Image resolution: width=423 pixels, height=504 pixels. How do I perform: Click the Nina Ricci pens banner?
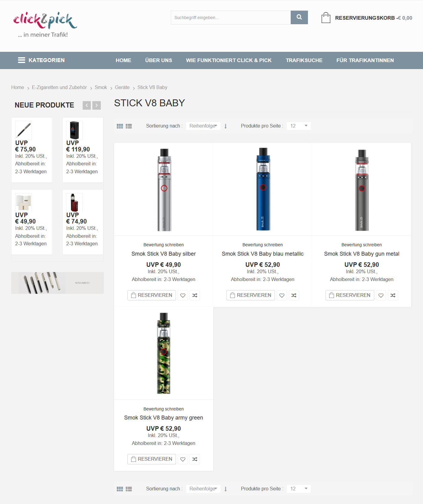(x=58, y=283)
